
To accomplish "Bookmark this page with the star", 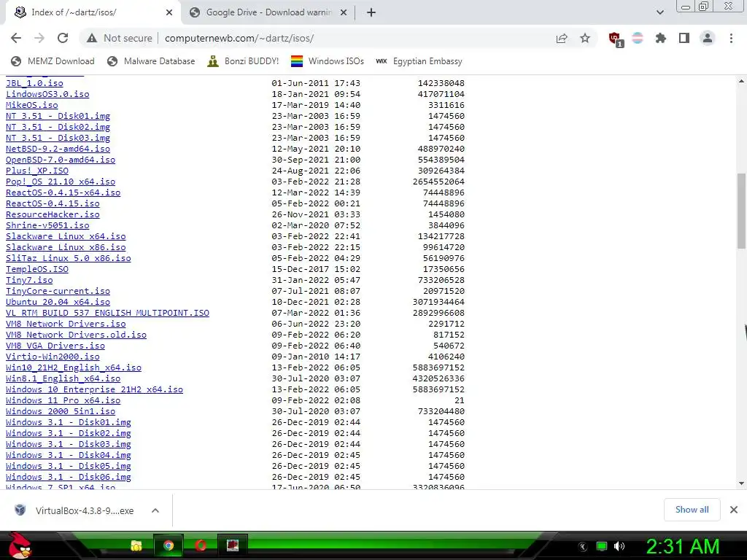I will [585, 38].
